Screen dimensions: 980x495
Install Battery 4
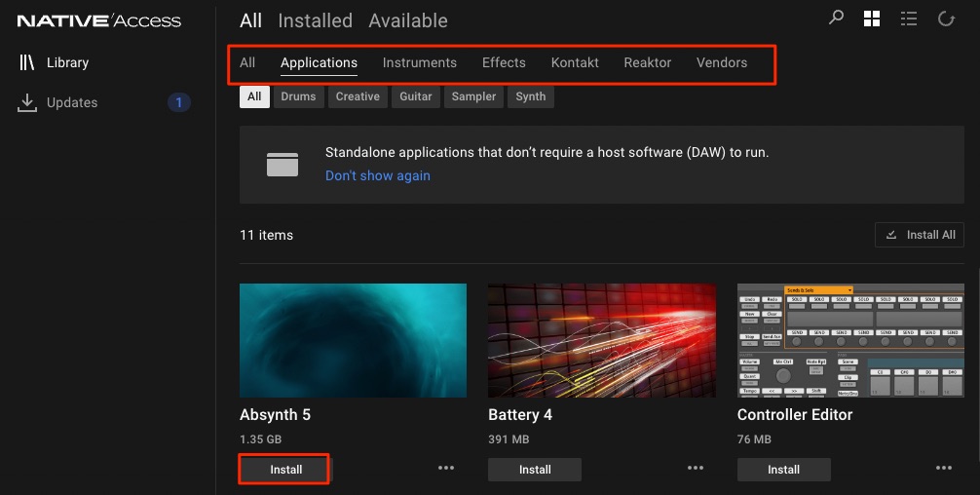click(535, 470)
